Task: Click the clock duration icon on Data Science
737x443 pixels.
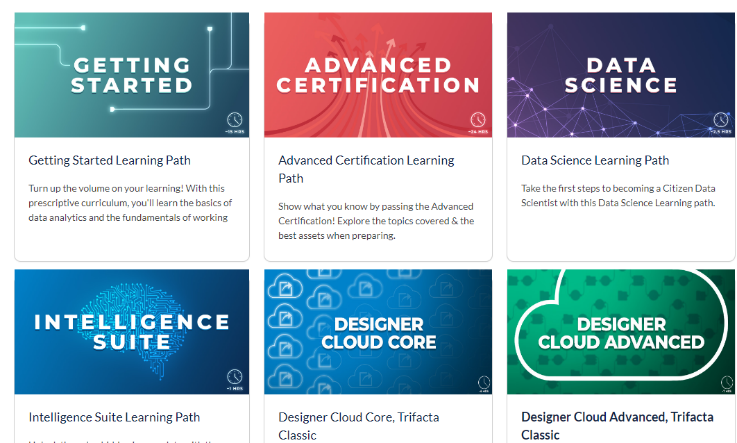Action: [x=721, y=119]
